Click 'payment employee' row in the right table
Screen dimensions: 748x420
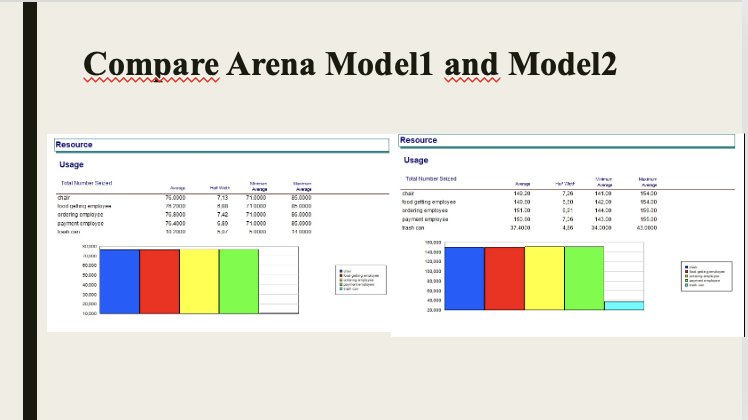[x=425, y=219]
